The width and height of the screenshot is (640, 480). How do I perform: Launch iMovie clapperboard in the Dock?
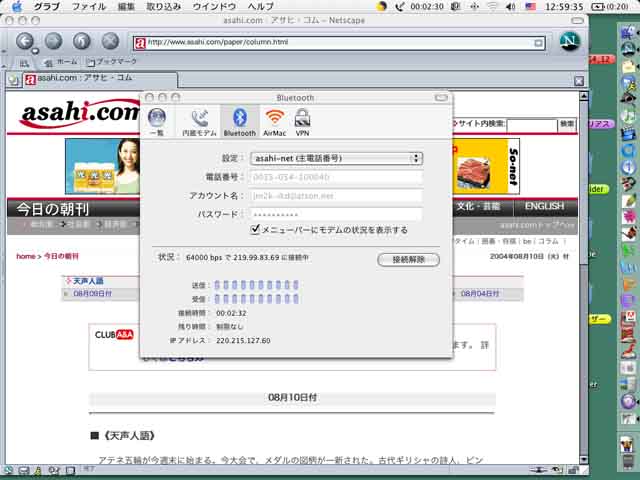(x=628, y=133)
